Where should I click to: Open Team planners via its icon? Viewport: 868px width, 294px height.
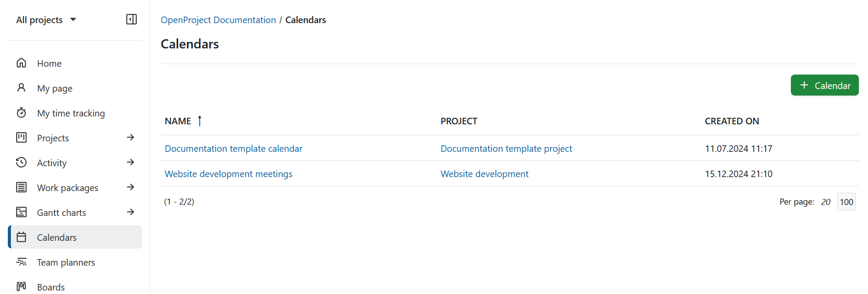[x=21, y=262]
